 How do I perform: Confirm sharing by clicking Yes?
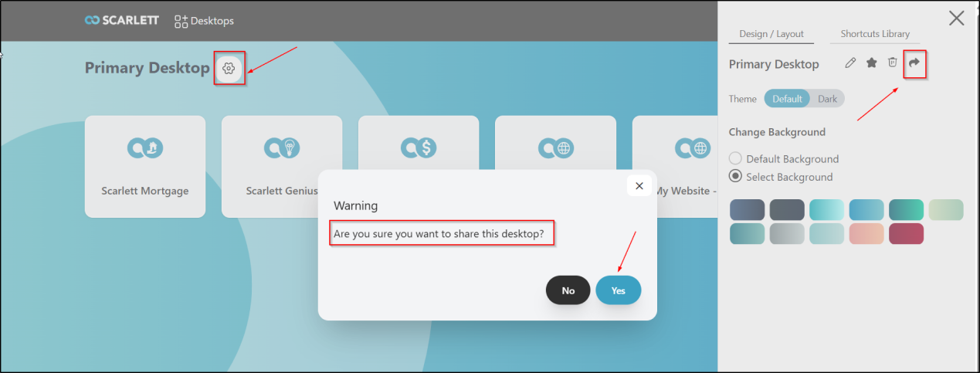point(618,290)
